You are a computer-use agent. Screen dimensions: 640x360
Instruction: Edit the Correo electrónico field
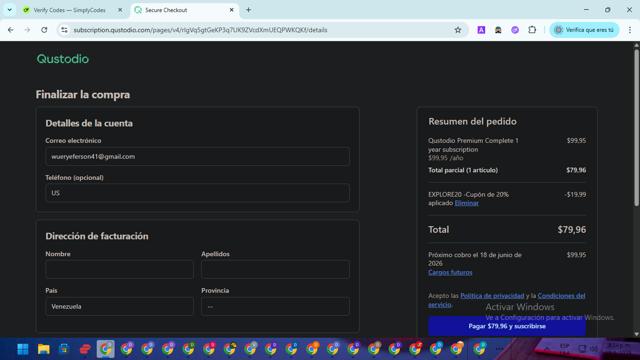pos(198,156)
